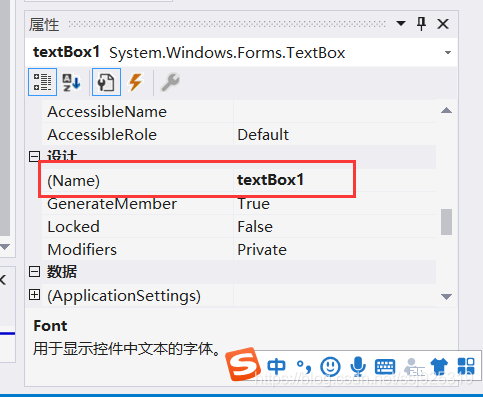Open Sogou emoji smiley panel
Image resolution: width=483 pixels, height=397 pixels.
(x=330, y=367)
